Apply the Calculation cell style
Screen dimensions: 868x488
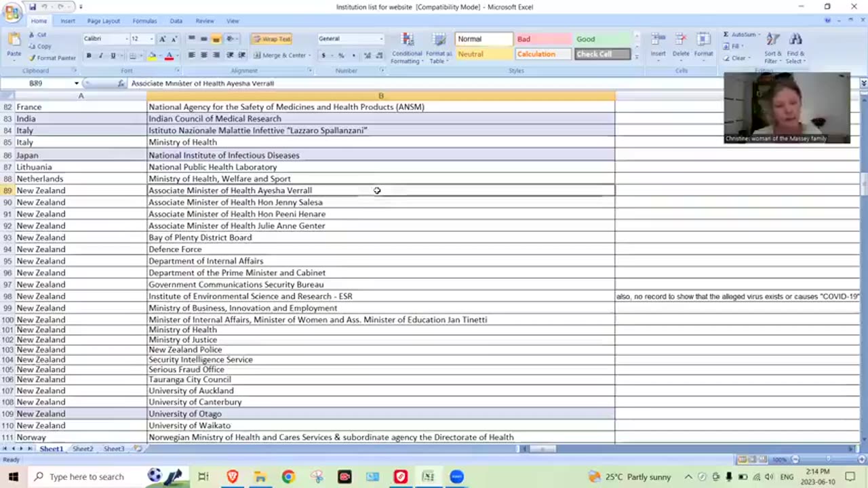point(543,54)
